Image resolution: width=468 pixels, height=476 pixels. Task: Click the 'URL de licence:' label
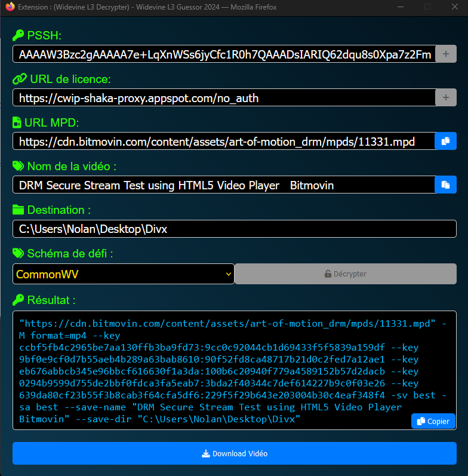coord(70,79)
